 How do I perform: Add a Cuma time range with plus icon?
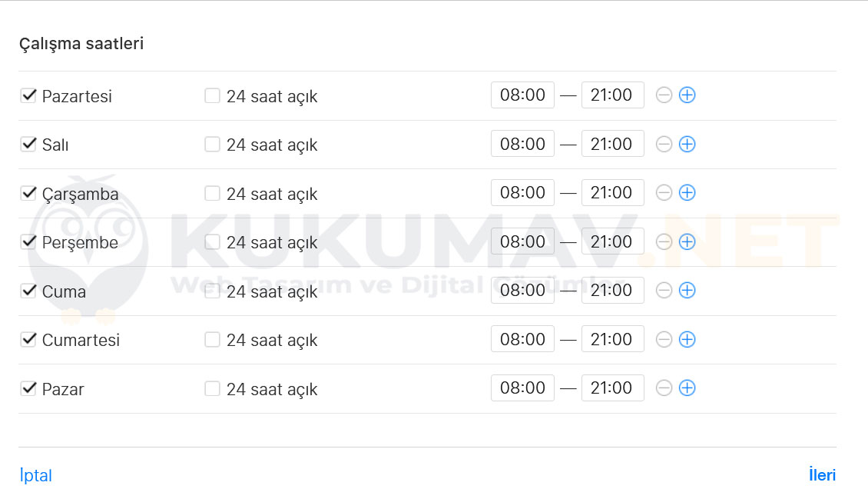pos(687,290)
